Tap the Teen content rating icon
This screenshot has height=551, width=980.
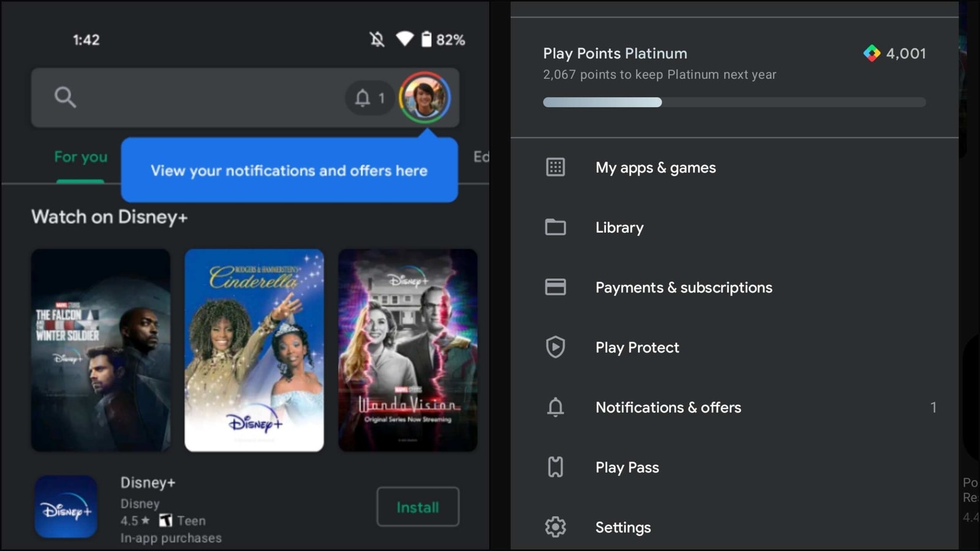[x=165, y=520]
